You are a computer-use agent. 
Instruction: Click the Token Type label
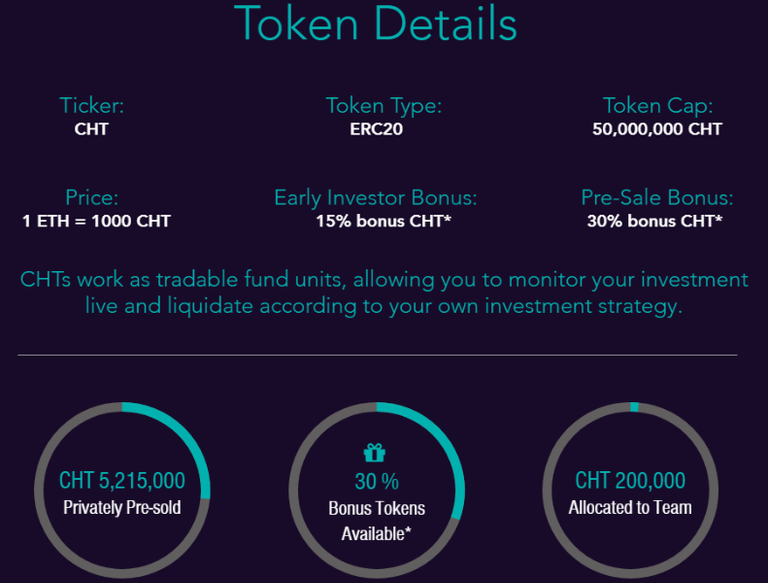point(383,106)
